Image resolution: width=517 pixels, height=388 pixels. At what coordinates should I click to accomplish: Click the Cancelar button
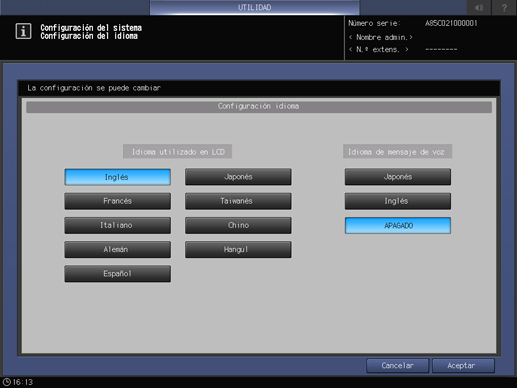pos(397,366)
